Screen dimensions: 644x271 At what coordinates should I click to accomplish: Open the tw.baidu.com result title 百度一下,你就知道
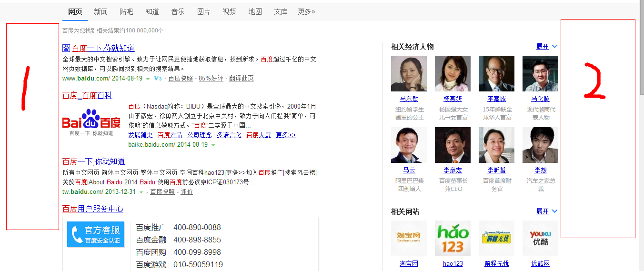94,161
